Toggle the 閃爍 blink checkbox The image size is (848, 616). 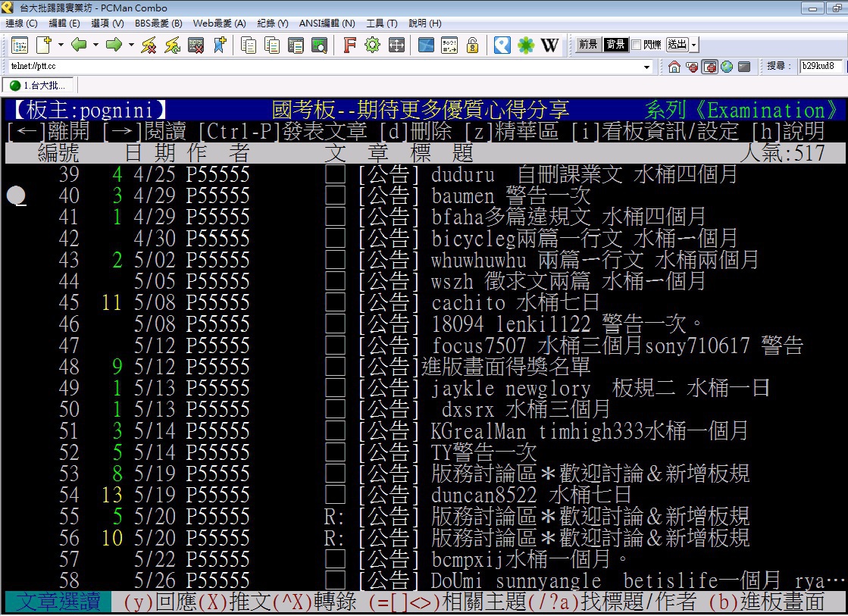click(637, 45)
